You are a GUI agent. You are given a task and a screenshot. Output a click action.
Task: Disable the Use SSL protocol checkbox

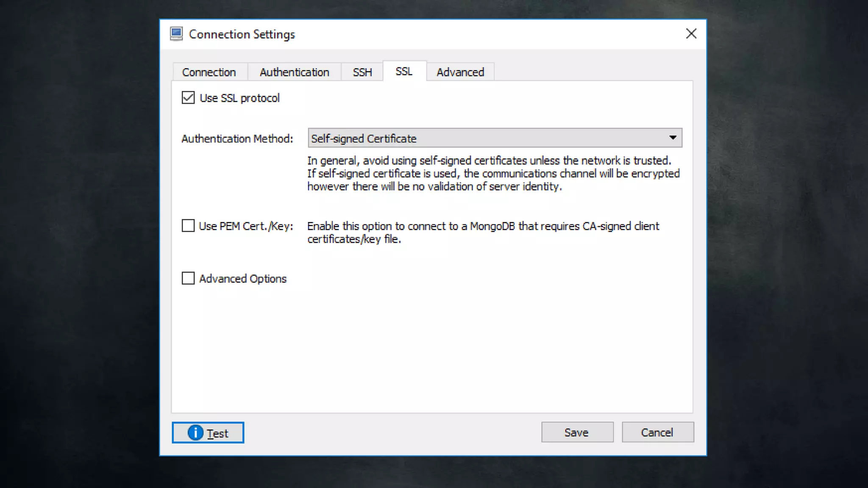tap(188, 98)
